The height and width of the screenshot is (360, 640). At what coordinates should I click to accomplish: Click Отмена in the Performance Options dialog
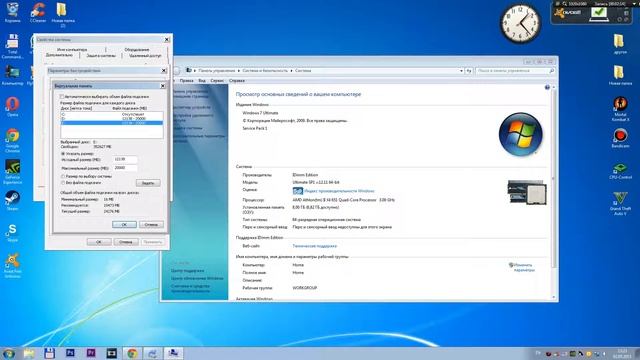125,242
